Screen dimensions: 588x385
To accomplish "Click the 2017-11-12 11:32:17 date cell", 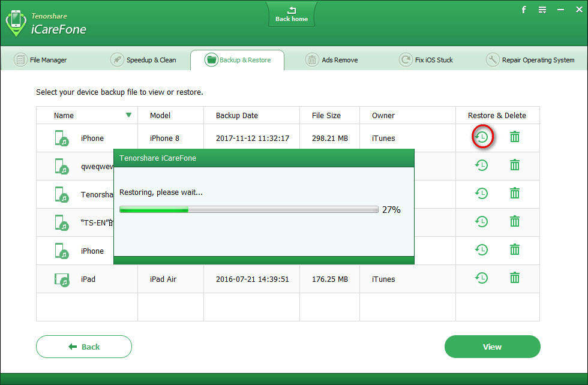I will tap(253, 139).
